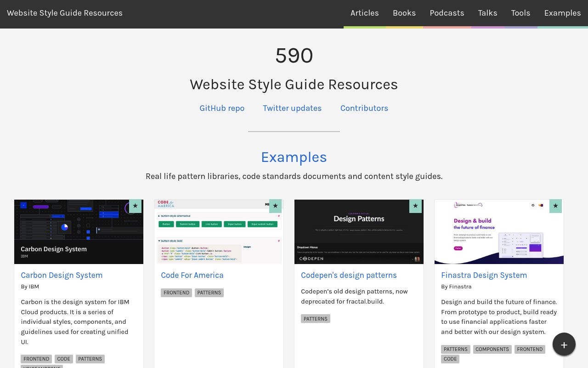Open the Code For America preview thumbnail
588x368 pixels.
point(219,232)
